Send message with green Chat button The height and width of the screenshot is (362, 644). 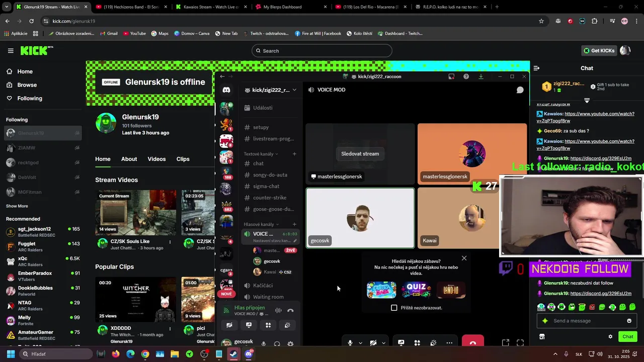628,337
